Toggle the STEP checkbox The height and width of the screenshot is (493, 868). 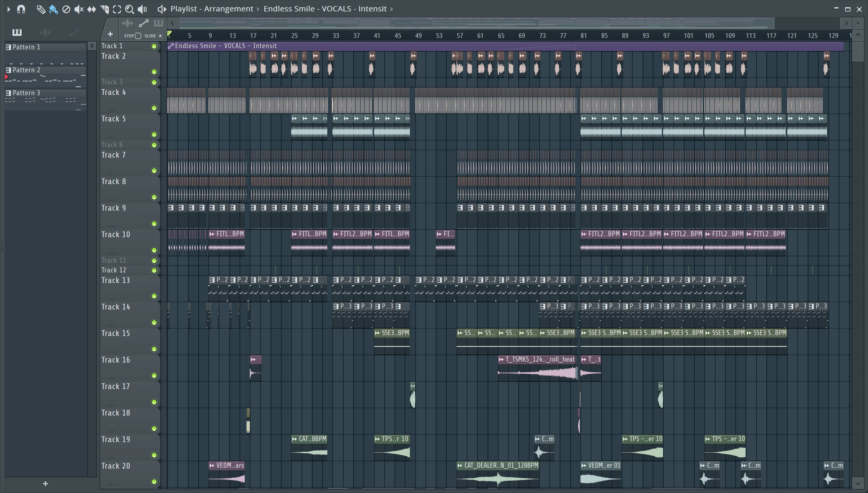138,36
